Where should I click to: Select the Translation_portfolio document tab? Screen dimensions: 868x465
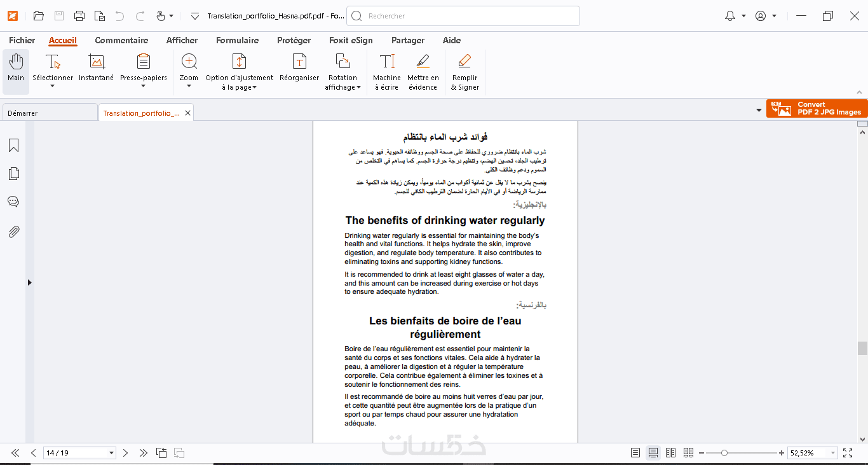point(141,113)
